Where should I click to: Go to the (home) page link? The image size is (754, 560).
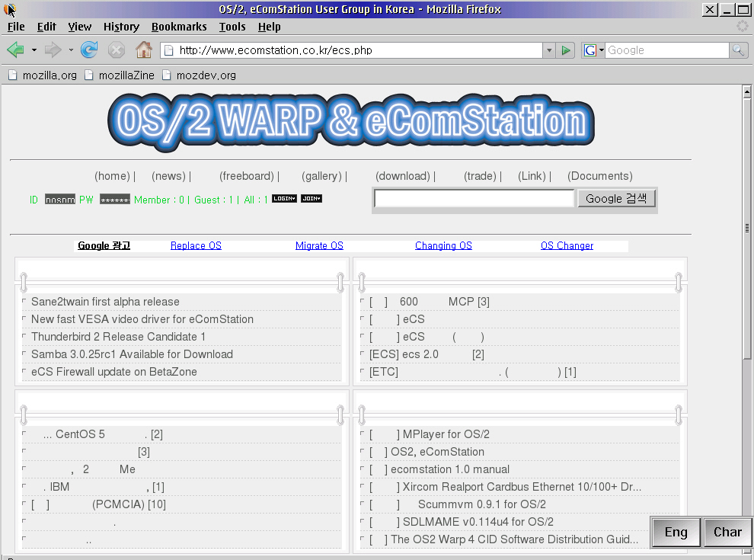coord(112,176)
